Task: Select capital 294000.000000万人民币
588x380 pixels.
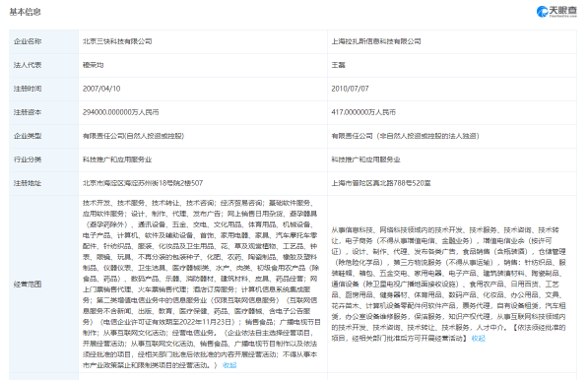Action: (x=121, y=112)
